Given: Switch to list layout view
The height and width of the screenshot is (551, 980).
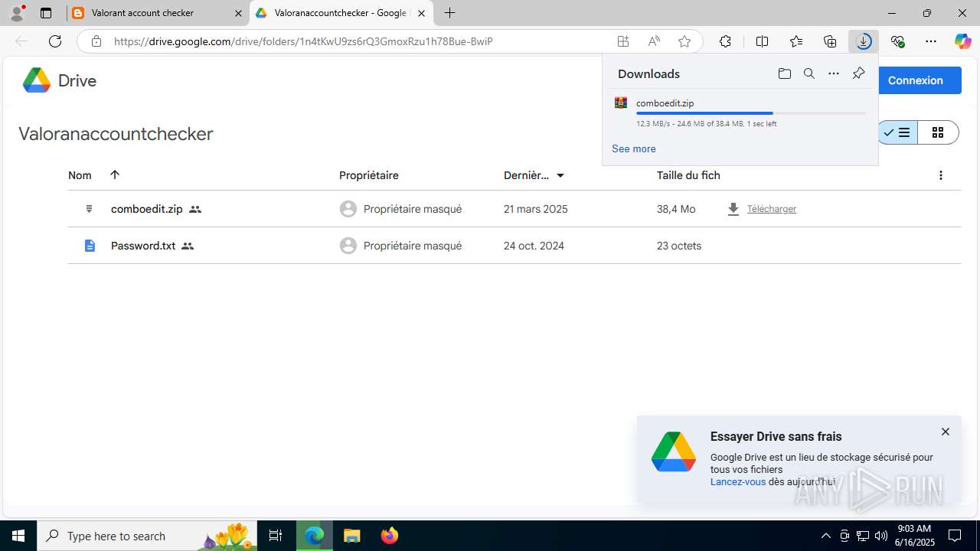Looking at the screenshot, I should 897,132.
